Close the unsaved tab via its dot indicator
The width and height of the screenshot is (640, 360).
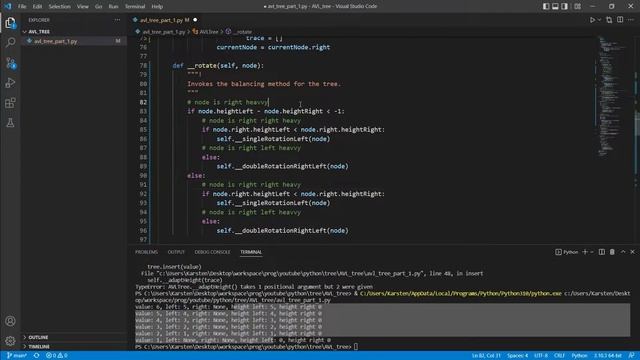pos(195,20)
